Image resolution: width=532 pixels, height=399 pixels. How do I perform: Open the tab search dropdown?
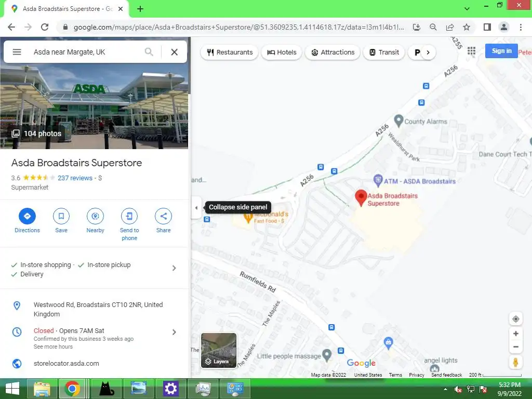[467, 9]
